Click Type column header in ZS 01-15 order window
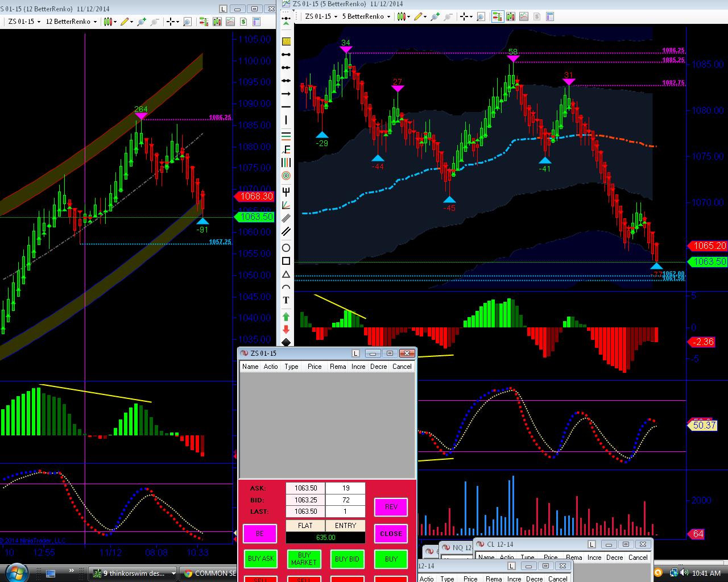 coord(292,367)
